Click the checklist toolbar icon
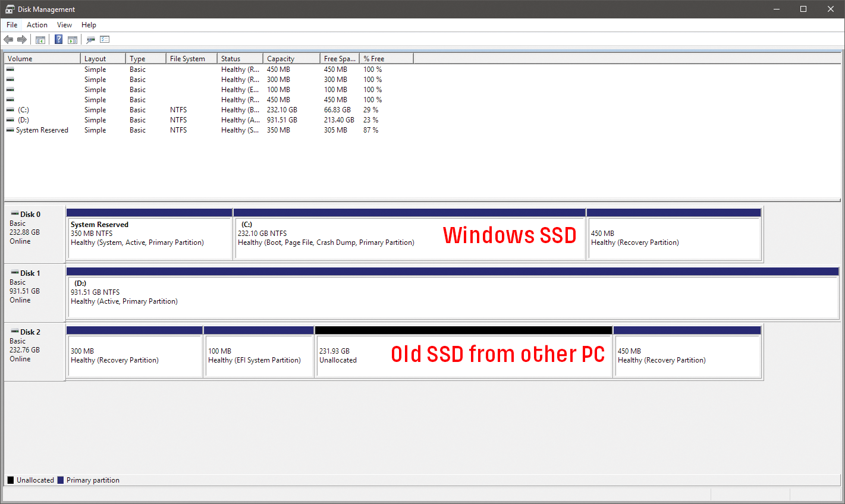 pyautogui.click(x=105, y=39)
